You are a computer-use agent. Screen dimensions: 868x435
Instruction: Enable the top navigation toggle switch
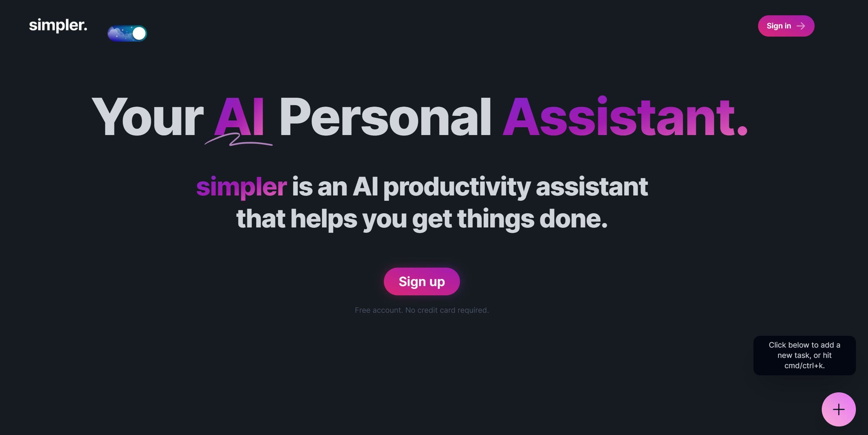[127, 33]
